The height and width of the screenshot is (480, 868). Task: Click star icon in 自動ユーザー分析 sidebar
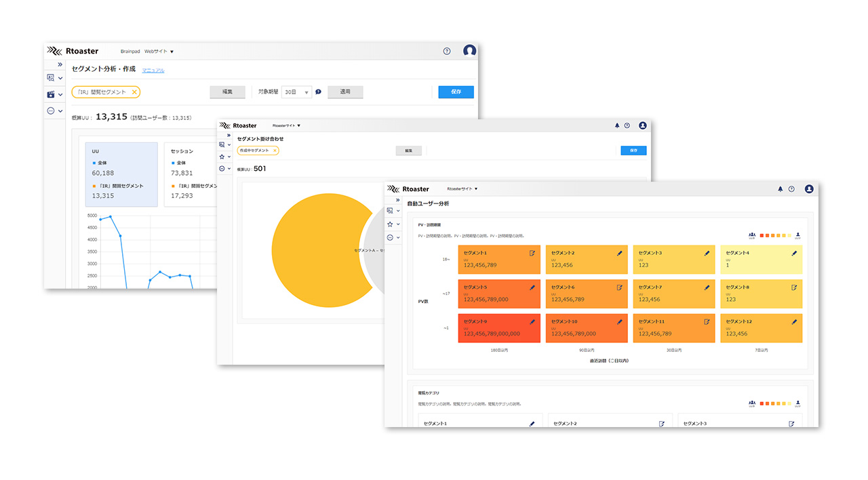tap(390, 224)
